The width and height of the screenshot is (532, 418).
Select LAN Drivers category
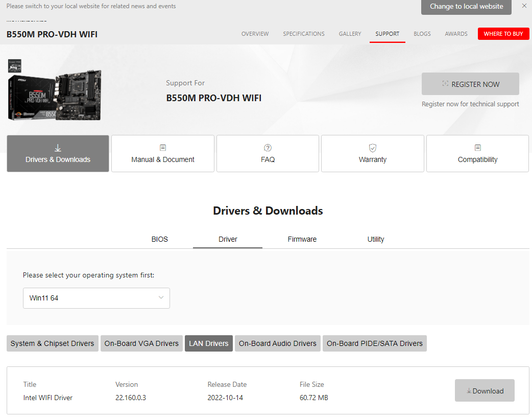click(209, 343)
